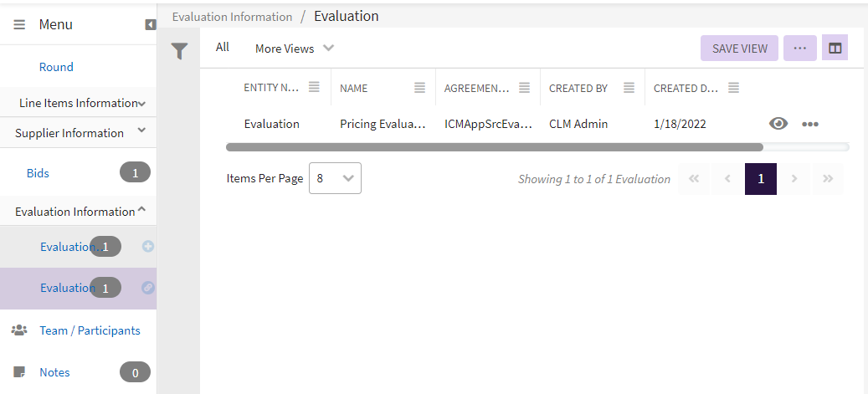
Task: Open the row's three-dot actions menu
Action: tap(809, 125)
